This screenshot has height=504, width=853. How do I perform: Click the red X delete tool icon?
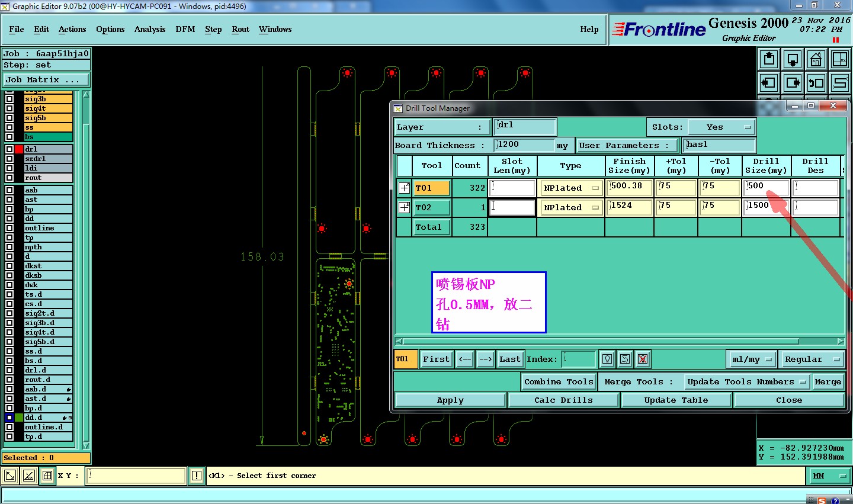pos(643,359)
